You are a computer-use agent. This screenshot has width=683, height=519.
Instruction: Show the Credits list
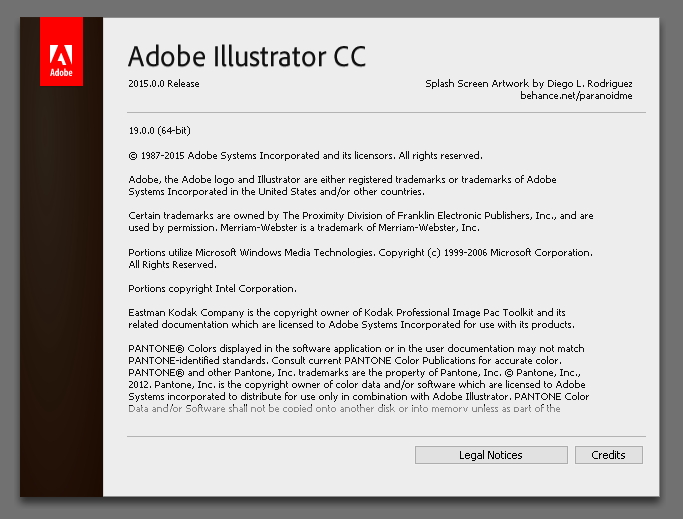pyautogui.click(x=608, y=455)
